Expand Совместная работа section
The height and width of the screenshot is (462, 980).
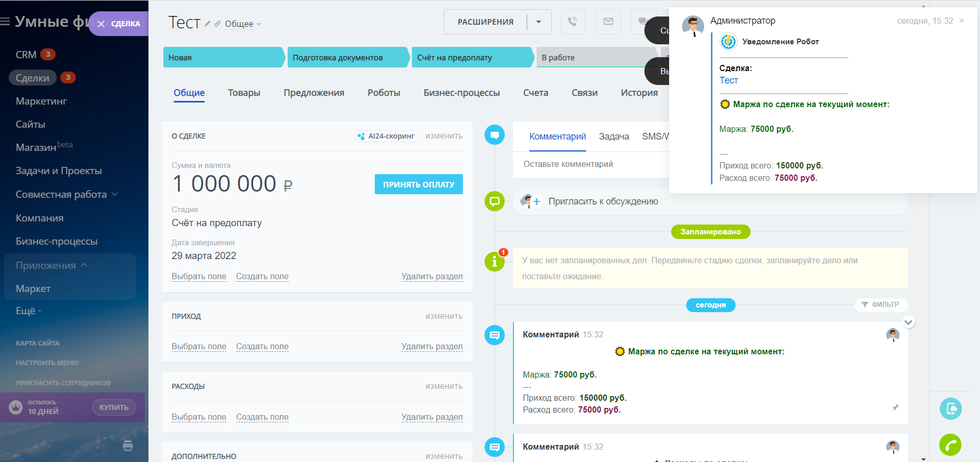(67, 194)
